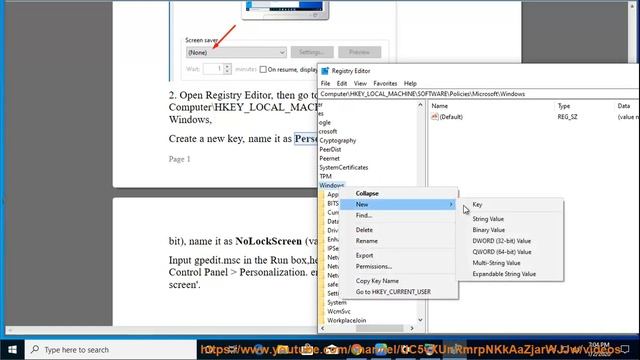Open the View menu in Registry Editor

360,83
